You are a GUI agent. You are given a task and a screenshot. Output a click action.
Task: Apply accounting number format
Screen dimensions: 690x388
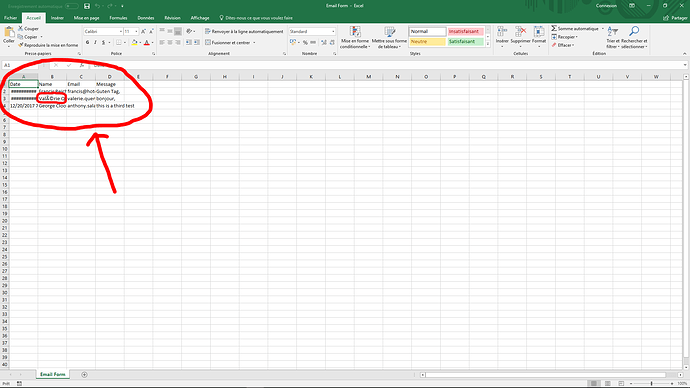pyautogui.click(x=294, y=43)
